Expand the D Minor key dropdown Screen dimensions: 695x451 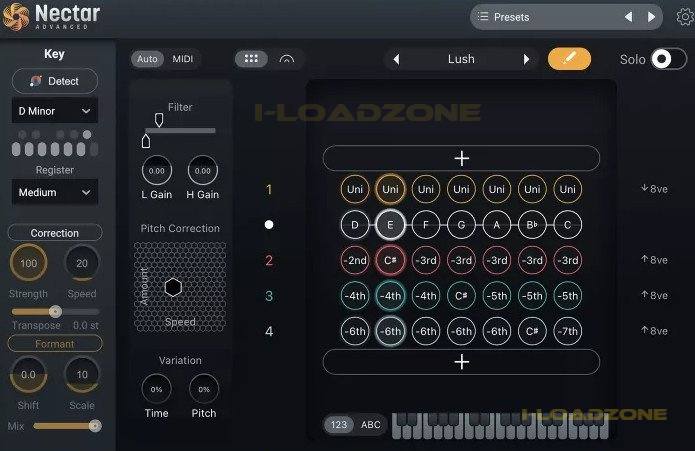(55, 111)
